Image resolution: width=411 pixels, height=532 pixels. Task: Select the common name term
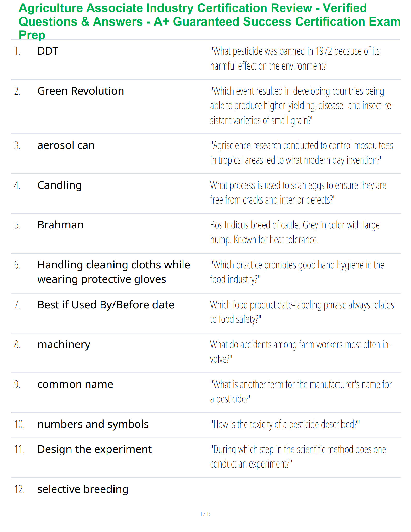pyautogui.click(x=75, y=384)
